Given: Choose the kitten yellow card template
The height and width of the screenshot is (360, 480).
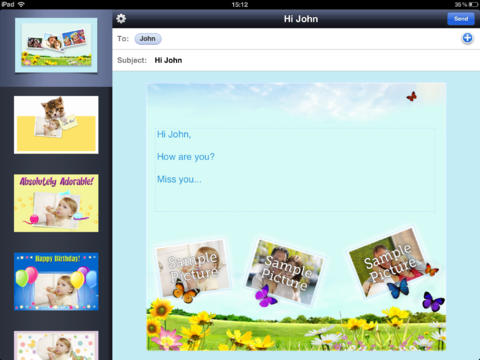Looking at the screenshot, I should (56, 125).
